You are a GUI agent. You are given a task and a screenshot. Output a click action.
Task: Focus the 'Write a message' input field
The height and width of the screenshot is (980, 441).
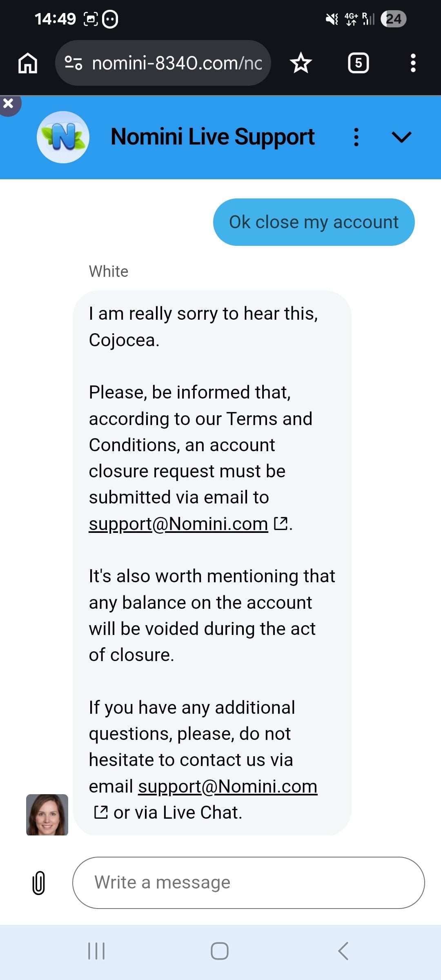249,883
